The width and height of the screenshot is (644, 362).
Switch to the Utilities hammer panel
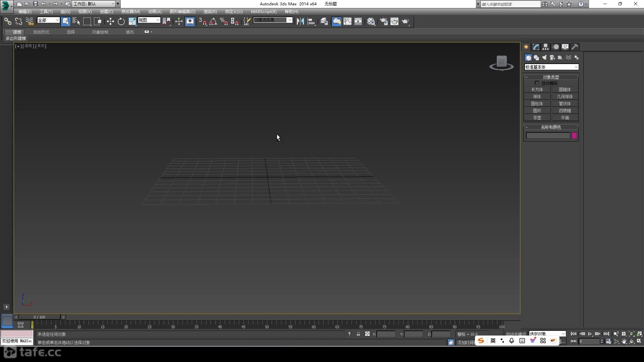pos(575,47)
